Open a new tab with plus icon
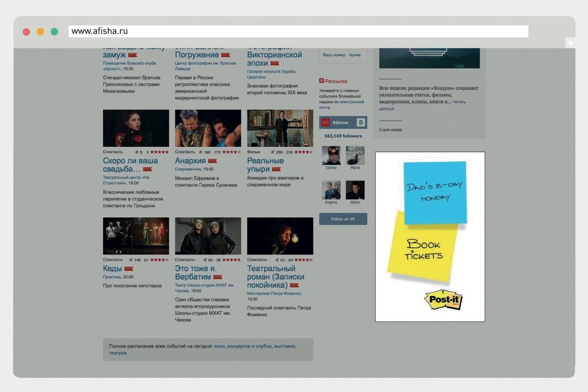The height and width of the screenshot is (392, 588). 570,43
